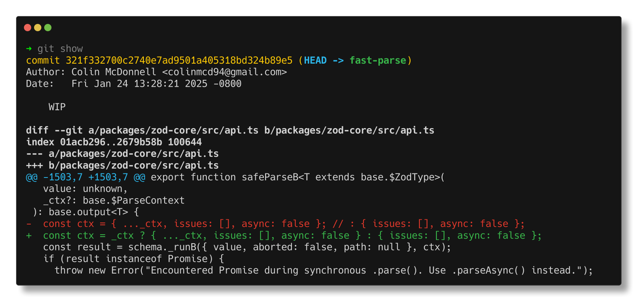Click 'export function safeParseB' text
The width and height of the screenshot is (644, 308).
(224, 178)
